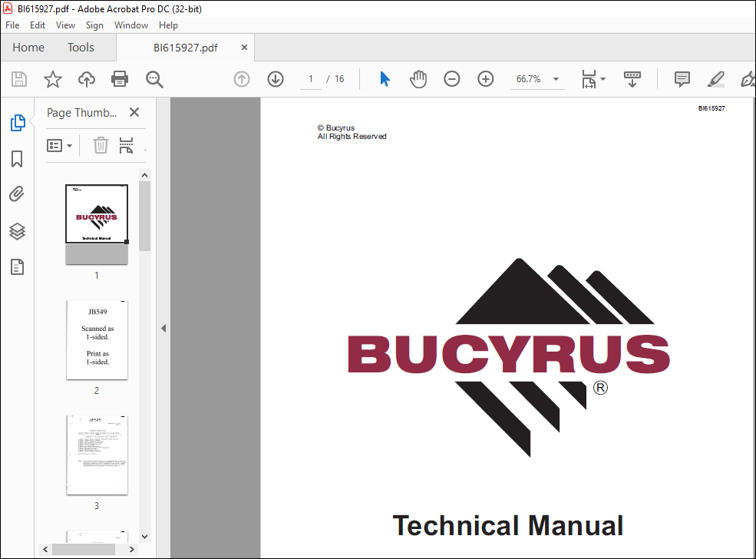Click the page number input field
Screen dimensions: 756x559
(x=311, y=79)
